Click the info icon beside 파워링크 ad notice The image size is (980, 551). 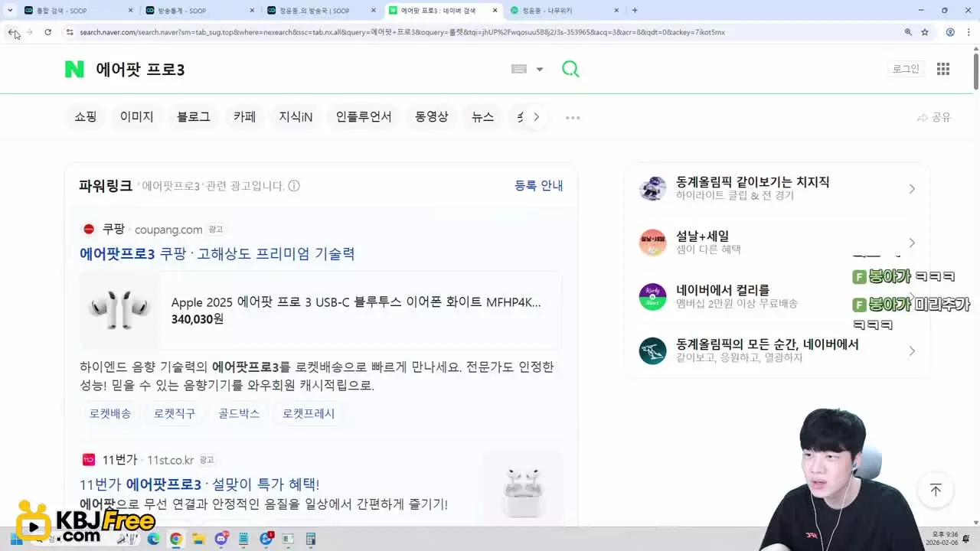point(294,186)
